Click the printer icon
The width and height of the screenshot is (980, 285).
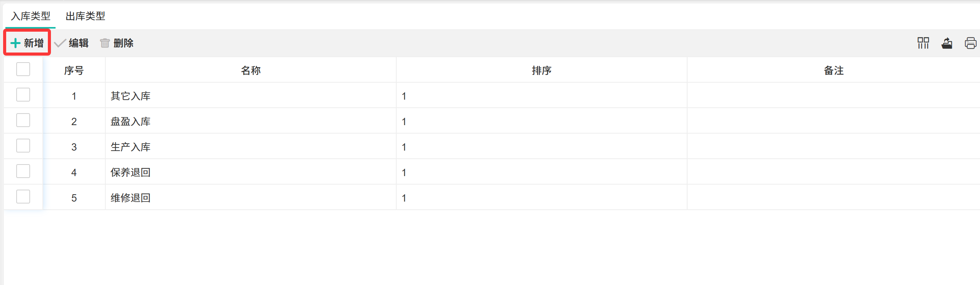(x=970, y=43)
